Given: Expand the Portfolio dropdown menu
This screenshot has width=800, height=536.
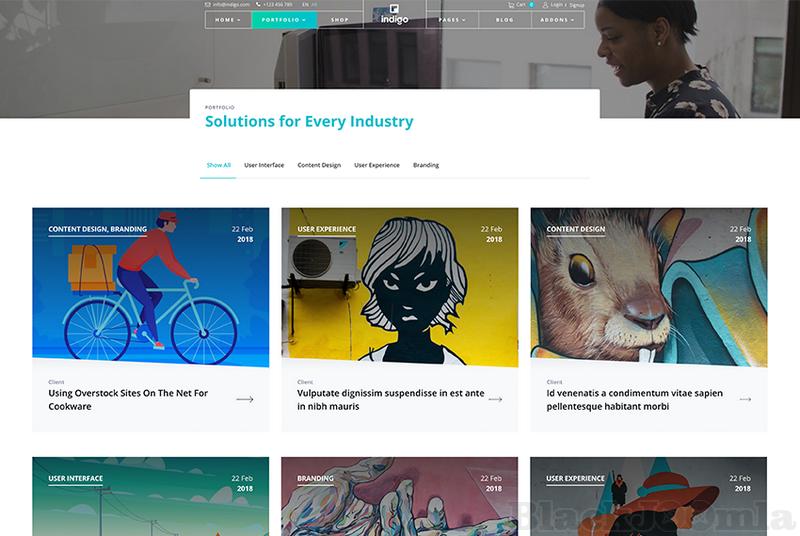Looking at the screenshot, I should (284, 20).
